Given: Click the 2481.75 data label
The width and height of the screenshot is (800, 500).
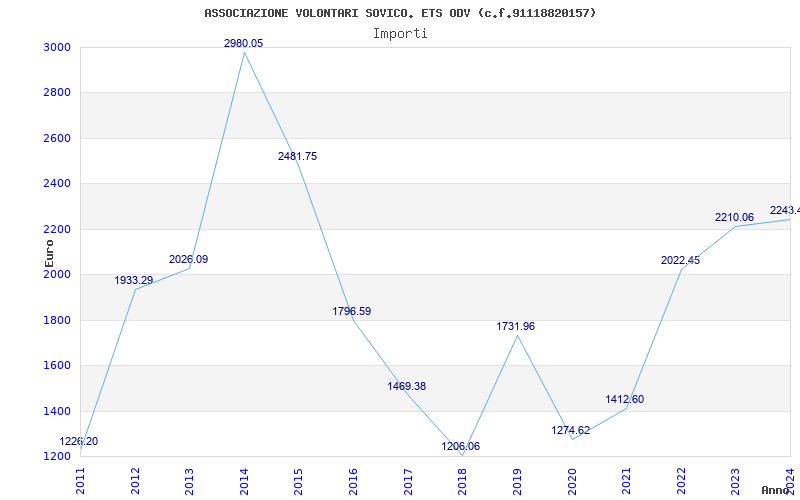Looking at the screenshot, I should coord(297,156).
